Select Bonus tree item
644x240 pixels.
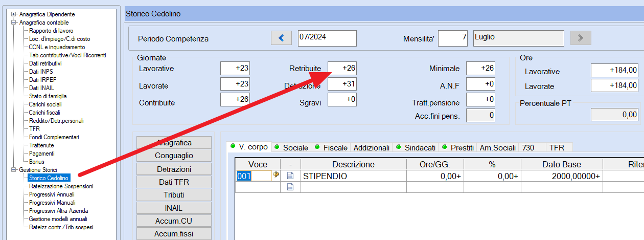(x=36, y=162)
